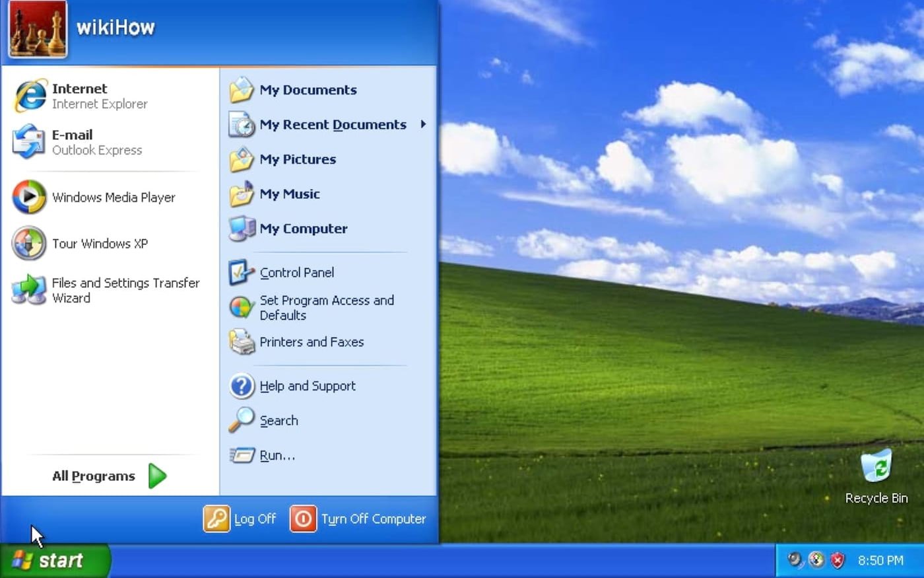
Task: Click the All Programs label
Action: [x=93, y=476]
